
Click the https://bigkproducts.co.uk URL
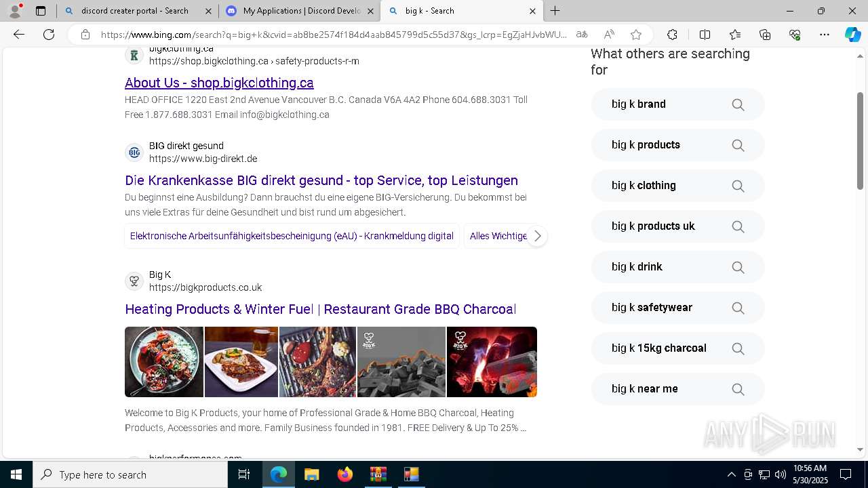tap(205, 287)
